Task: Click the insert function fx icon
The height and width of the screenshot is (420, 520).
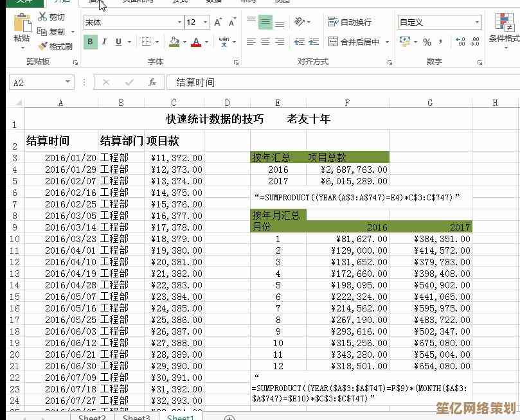Action: click(152, 82)
